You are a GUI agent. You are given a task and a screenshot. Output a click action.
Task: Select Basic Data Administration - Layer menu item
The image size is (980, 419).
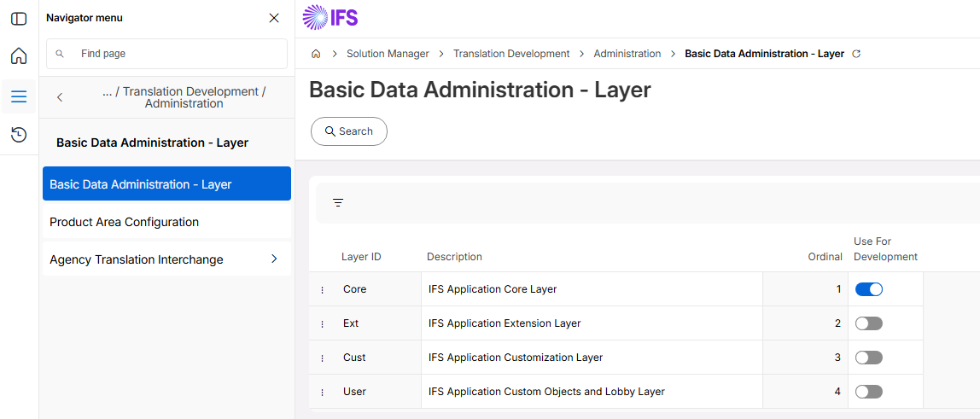[x=166, y=183]
